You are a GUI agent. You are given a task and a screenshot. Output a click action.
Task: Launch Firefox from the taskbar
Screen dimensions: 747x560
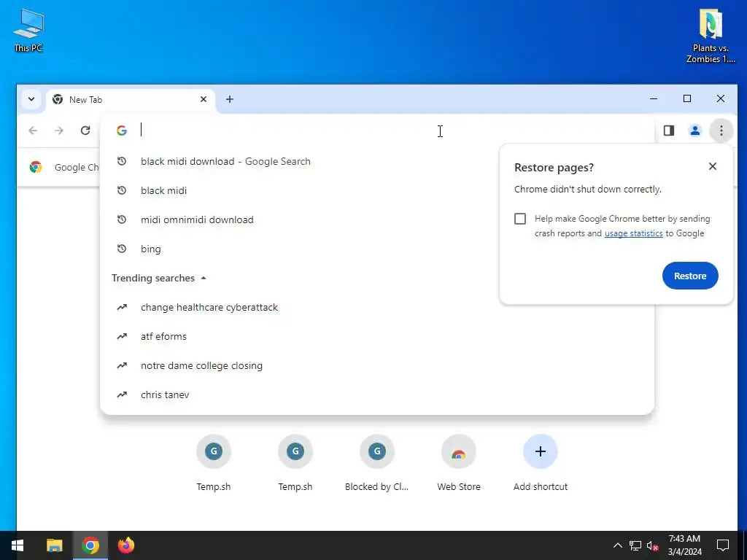(x=125, y=545)
